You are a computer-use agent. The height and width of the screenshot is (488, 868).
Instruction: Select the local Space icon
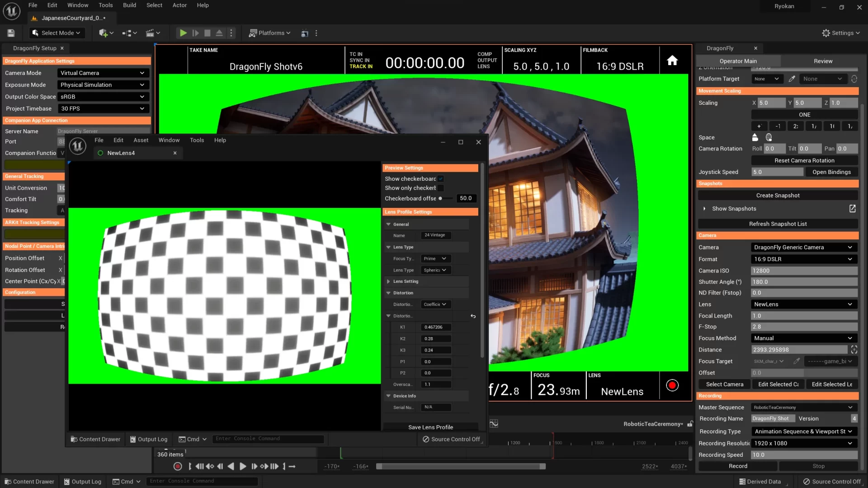(755, 137)
